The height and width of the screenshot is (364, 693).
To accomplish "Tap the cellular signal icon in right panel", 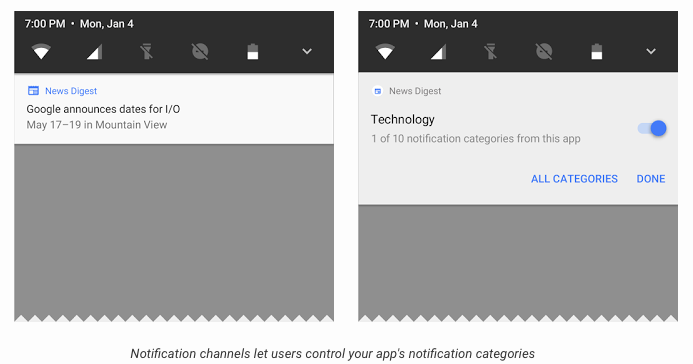I will pos(438,52).
